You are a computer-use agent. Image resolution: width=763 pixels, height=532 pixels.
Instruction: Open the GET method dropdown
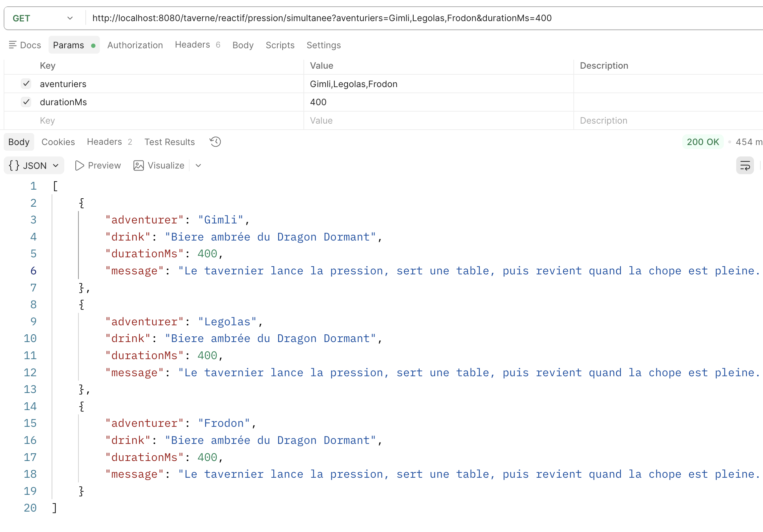point(43,18)
